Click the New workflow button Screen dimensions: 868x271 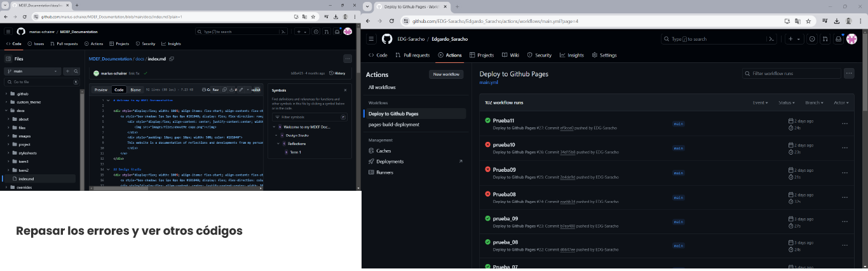pyautogui.click(x=446, y=74)
